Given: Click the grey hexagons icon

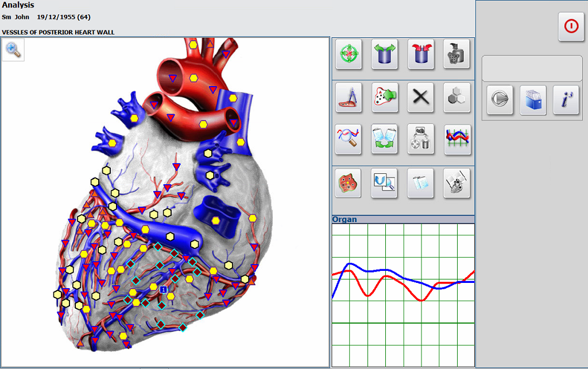Looking at the screenshot, I should click(x=457, y=97).
